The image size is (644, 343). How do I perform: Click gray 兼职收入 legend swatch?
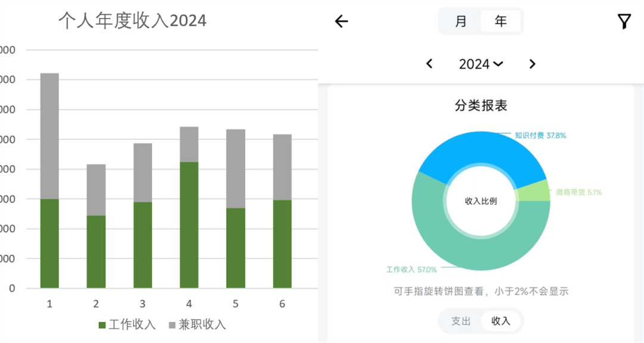point(172,325)
